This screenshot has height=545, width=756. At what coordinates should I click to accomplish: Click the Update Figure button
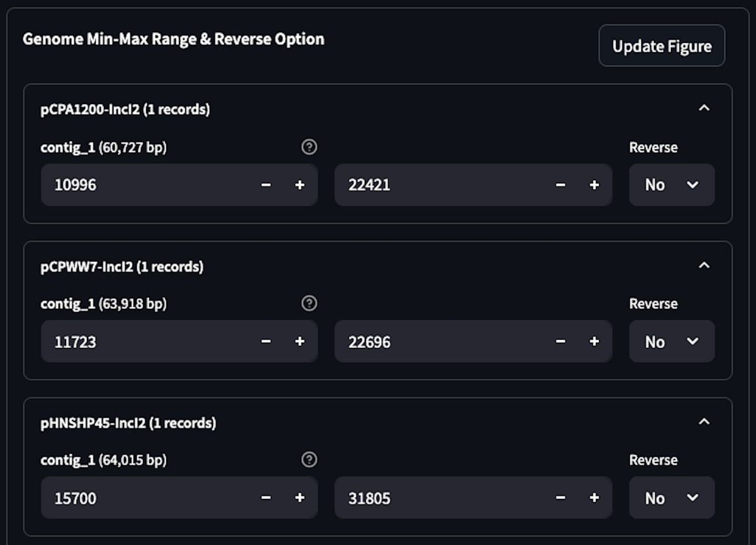pos(661,46)
